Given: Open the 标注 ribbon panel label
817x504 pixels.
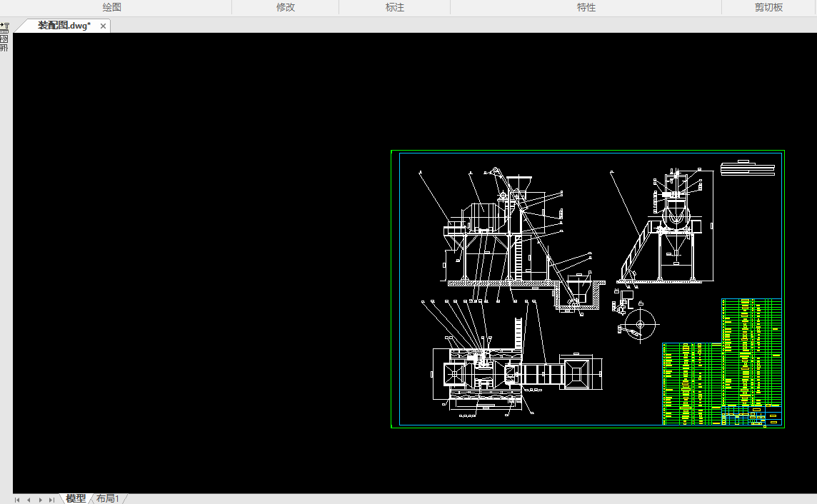Looking at the screenshot, I should click(x=394, y=7).
